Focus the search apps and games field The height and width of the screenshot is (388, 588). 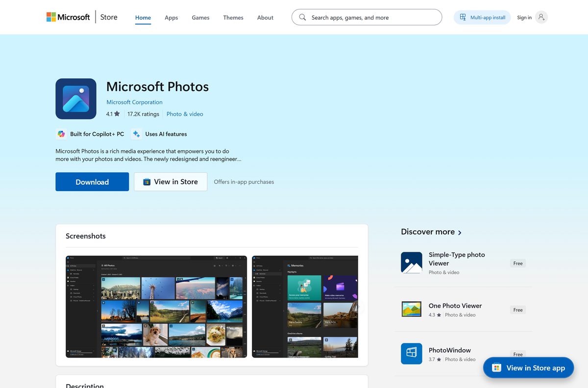367,17
